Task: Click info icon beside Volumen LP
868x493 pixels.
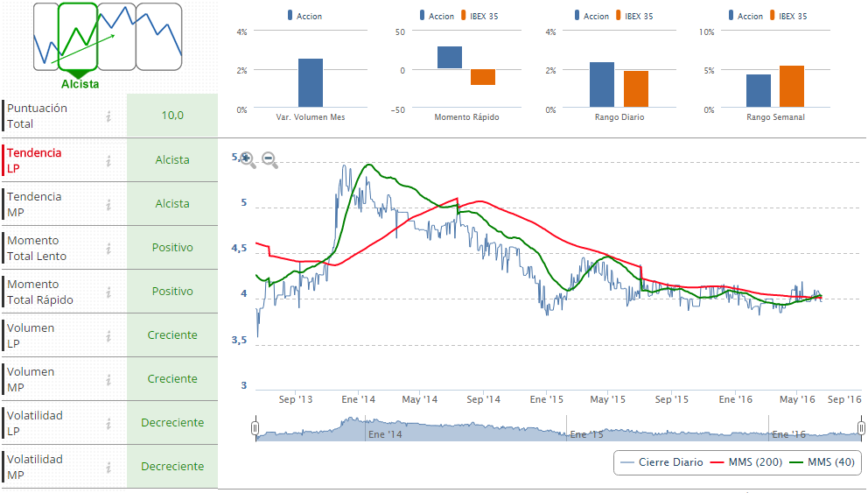Action: coord(108,335)
